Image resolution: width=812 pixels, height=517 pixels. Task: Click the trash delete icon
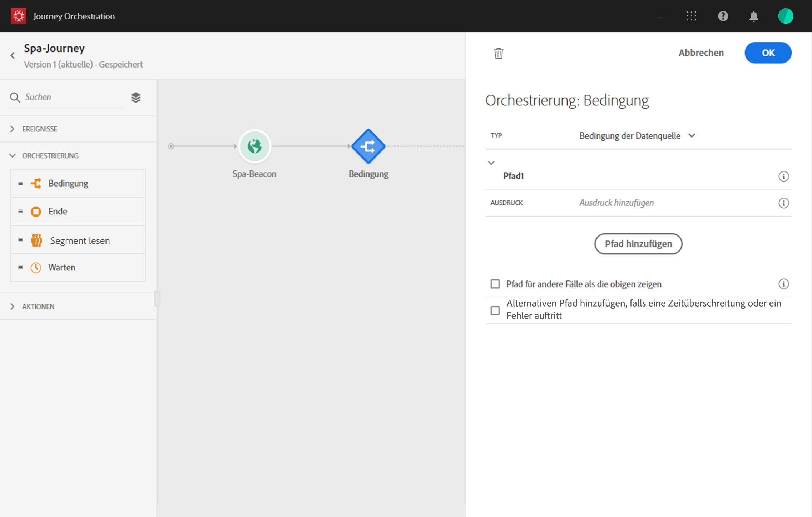click(x=499, y=53)
